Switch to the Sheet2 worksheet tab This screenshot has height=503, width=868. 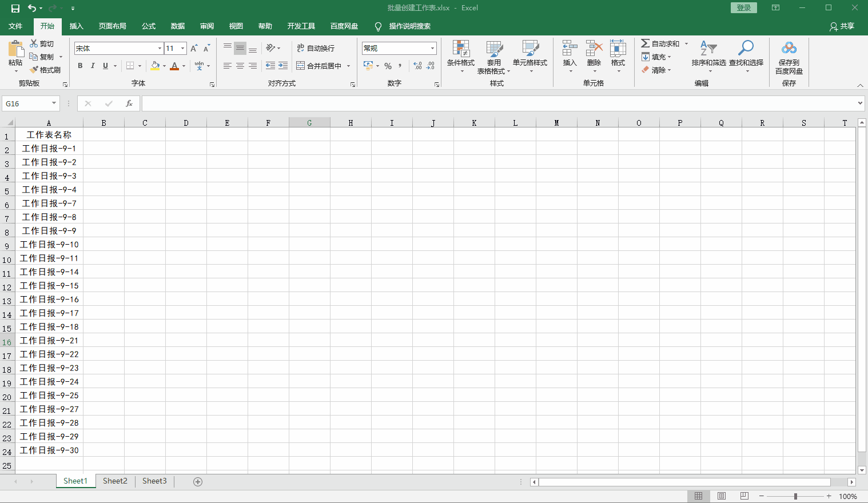(x=115, y=481)
